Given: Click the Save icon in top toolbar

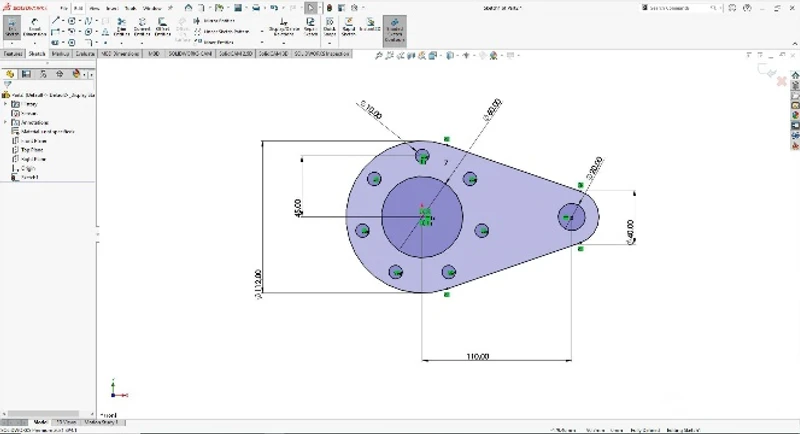Looking at the screenshot, I should click(x=238, y=8).
